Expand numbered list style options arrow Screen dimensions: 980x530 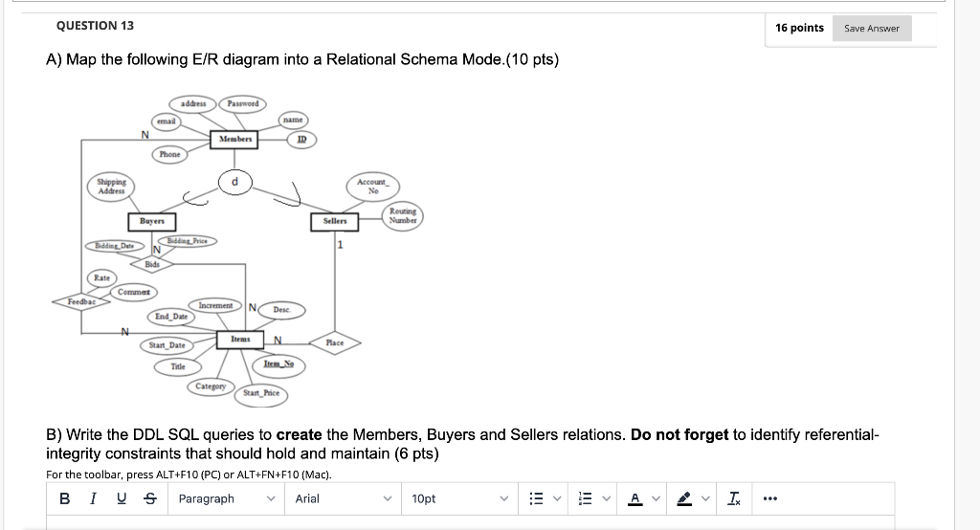[606, 498]
